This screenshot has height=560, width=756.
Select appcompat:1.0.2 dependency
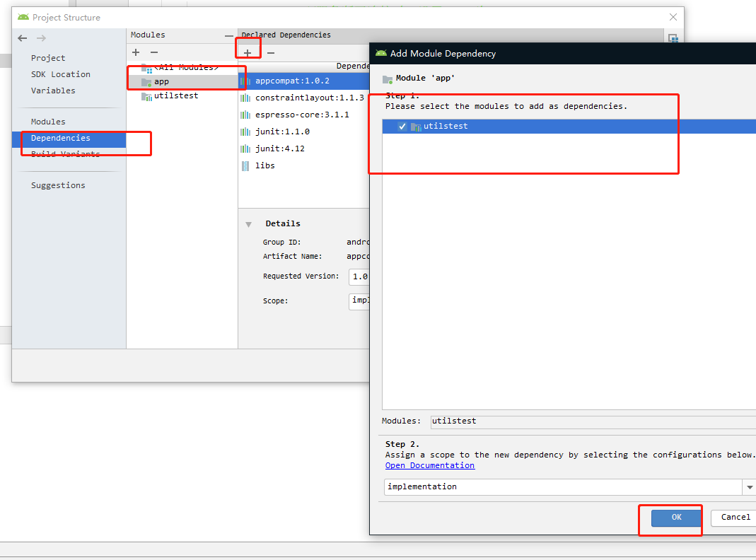click(x=304, y=81)
